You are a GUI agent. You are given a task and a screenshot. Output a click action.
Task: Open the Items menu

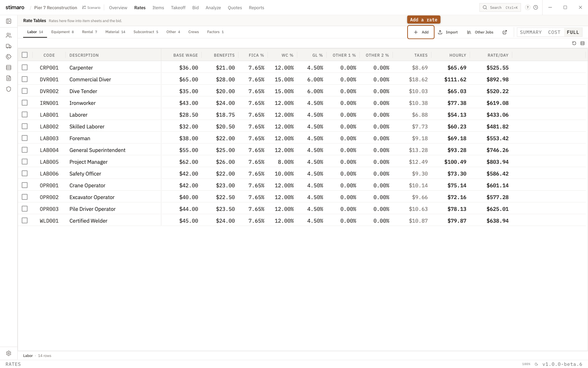[x=158, y=8]
